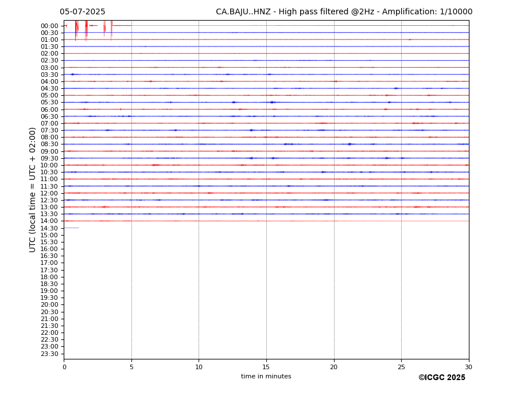Click the 10:30 time row label

pyautogui.click(x=49, y=172)
